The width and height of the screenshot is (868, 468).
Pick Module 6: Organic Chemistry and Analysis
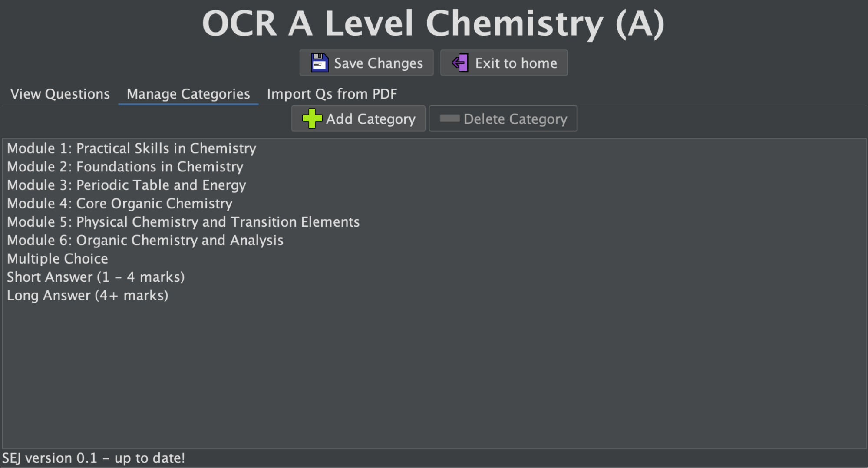click(145, 241)
